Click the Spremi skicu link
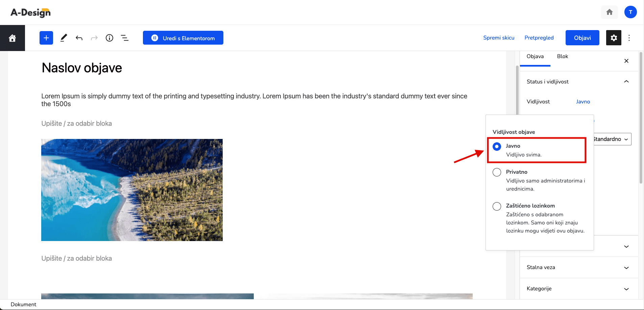The height and width of the screenshot is (310, 644). coord(499,38)
